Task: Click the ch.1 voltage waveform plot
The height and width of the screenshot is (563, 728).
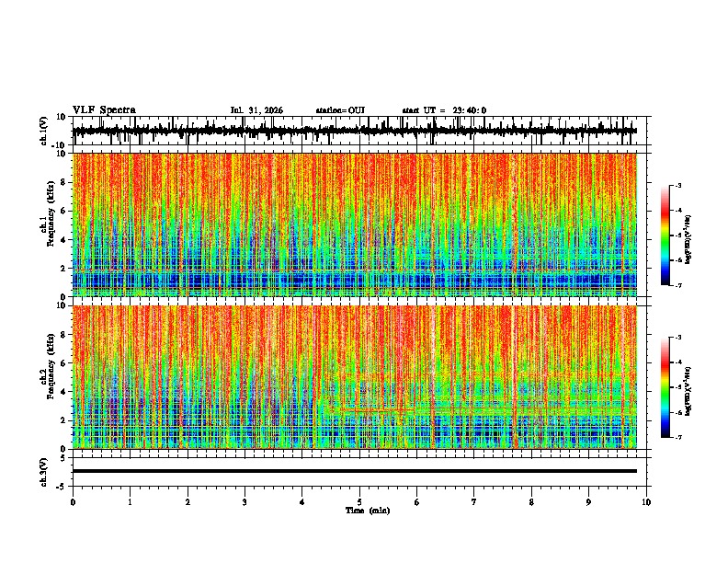Action: (361, 131)
